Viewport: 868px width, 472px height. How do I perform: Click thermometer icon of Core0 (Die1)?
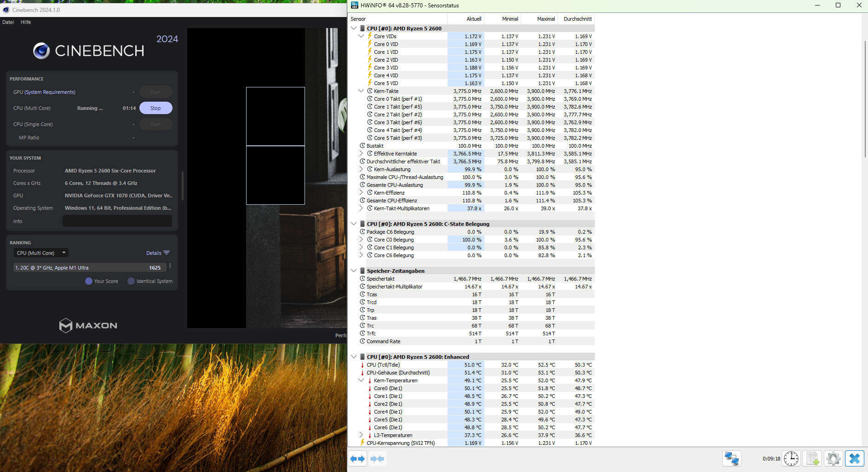click(370, 388)
